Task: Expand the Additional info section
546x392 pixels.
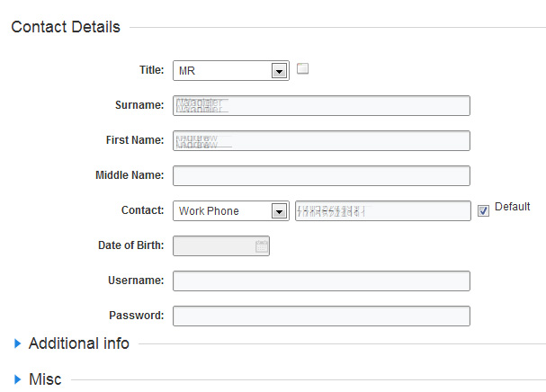Action: [79, 343]
